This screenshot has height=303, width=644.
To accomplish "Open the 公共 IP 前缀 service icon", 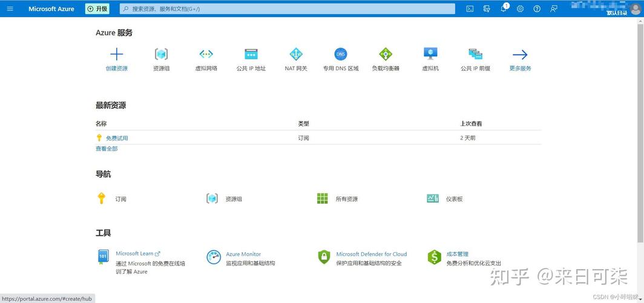I will pos(475,55).
